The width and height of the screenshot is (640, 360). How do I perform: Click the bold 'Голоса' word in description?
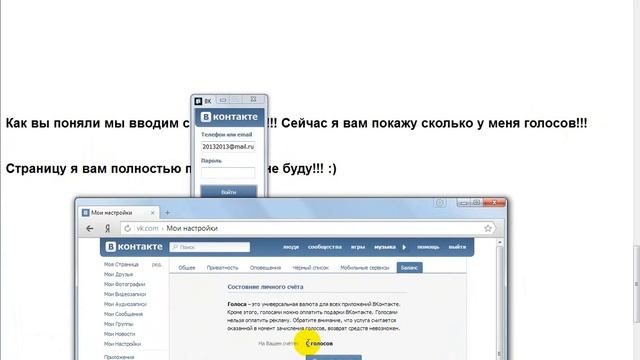pos(237,304)
